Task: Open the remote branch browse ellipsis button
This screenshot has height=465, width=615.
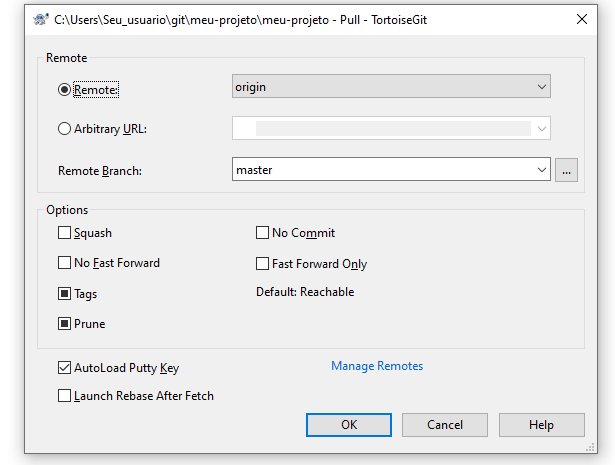Action: (x=566, y=170)
